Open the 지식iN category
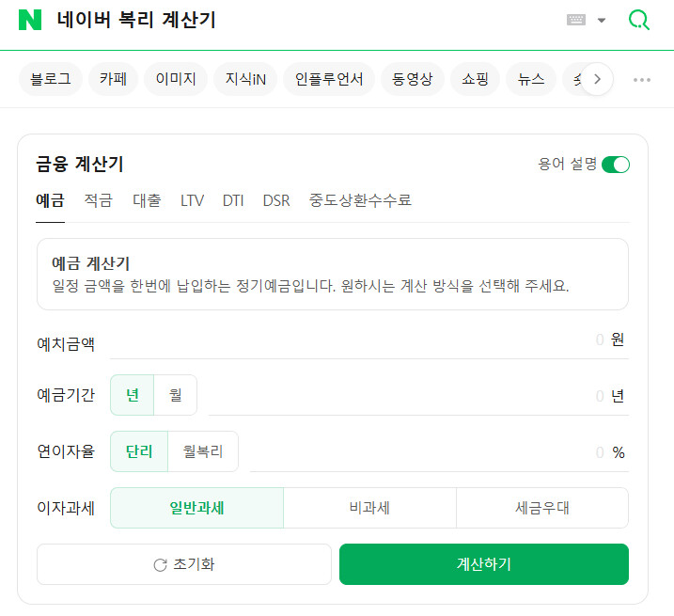The image size is (674, 616). pos(245,80)
